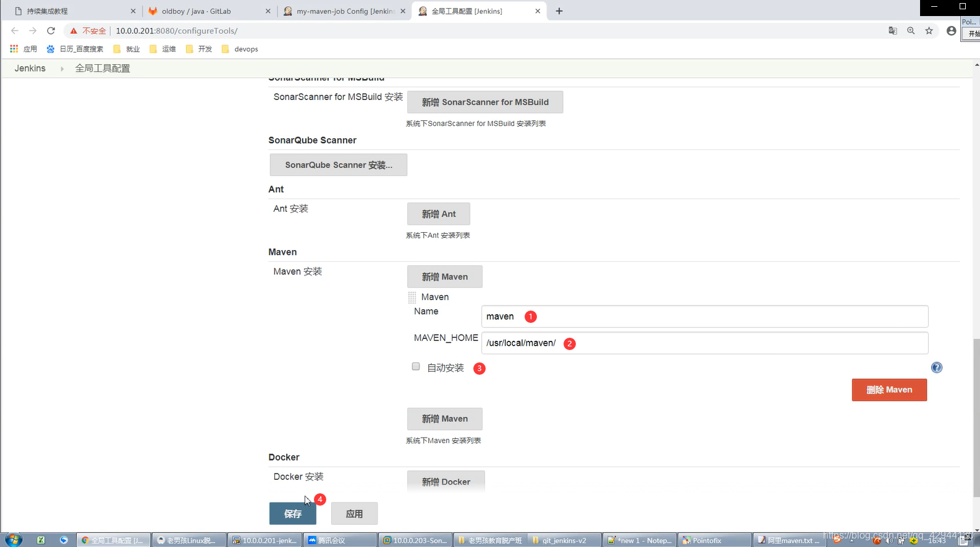
Task: Open the translate page icon
Action: tap(893, 30)
